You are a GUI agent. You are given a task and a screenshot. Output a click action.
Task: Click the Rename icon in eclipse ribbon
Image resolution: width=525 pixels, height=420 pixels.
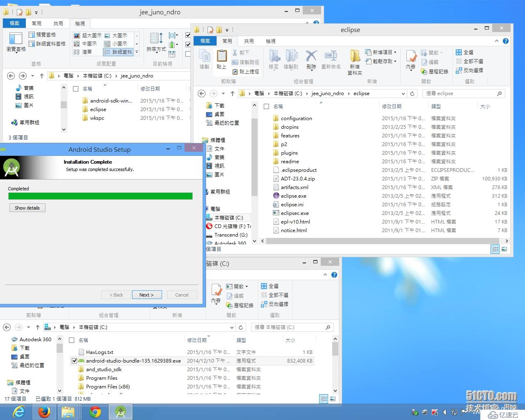(331, 56)
